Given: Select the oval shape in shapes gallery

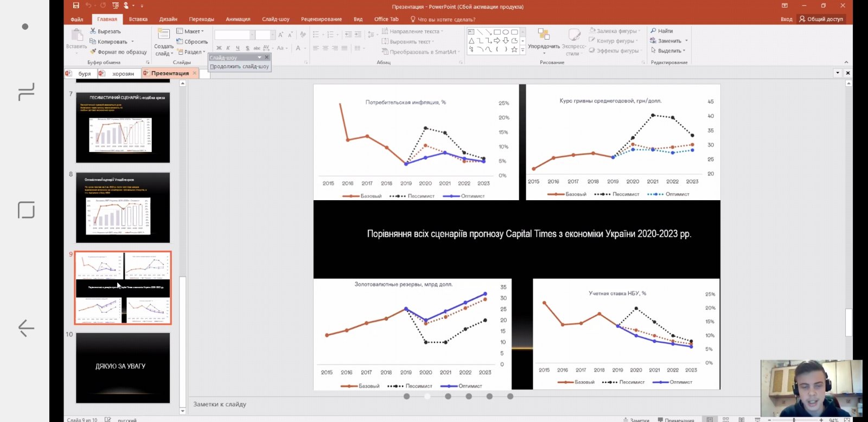Looking at the screenshot, I should [506, 32].
